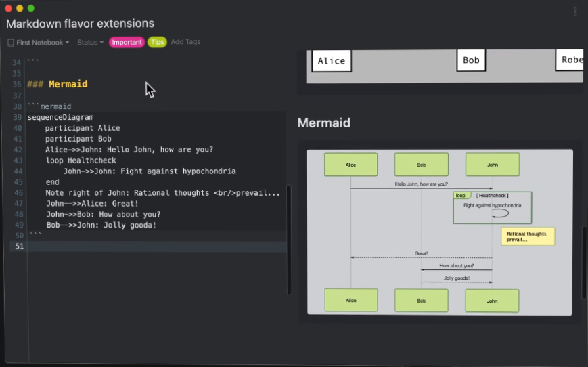Click the top John box in Mermaid diagram
588x367 pixels.
pyautogui.click(x=493, y=165)
